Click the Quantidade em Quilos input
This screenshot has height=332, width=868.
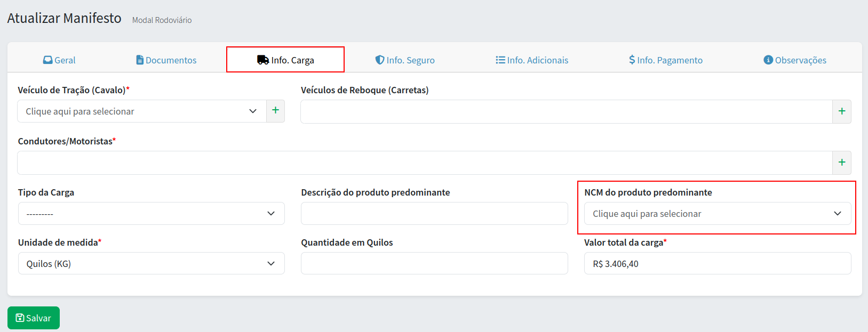(x=434, y=264)
